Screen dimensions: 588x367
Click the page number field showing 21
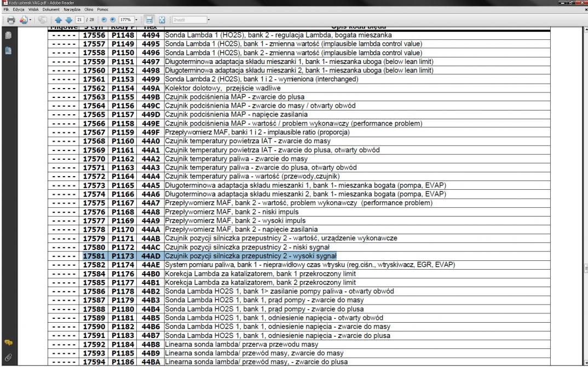click(79, 20)
